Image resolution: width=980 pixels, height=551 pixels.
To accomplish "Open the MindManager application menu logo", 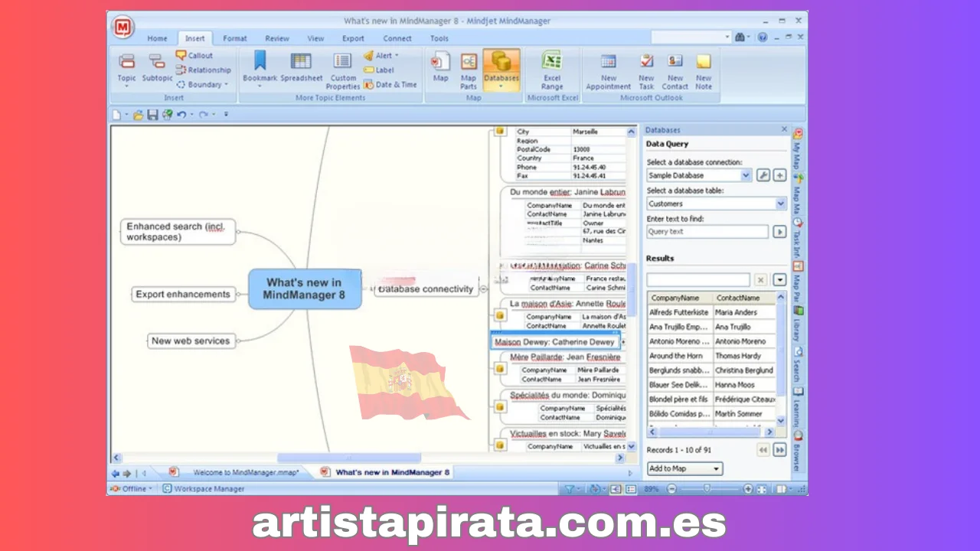I will click(x=122, y=28).
